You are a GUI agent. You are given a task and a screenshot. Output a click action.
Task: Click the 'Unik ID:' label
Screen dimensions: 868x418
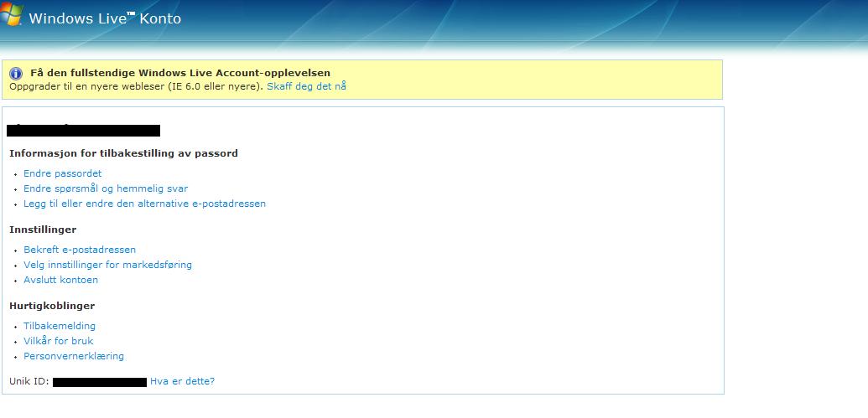click(x=29, y=381)
